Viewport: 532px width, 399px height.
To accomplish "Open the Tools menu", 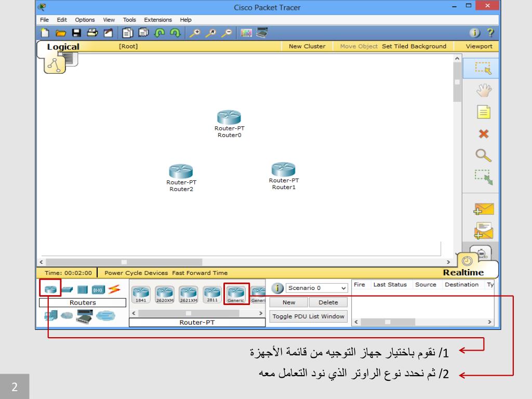I will coord(129,20).
